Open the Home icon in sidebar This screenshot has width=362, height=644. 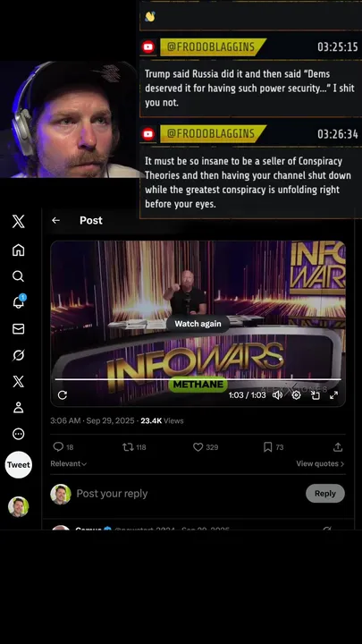pos(18,250)
